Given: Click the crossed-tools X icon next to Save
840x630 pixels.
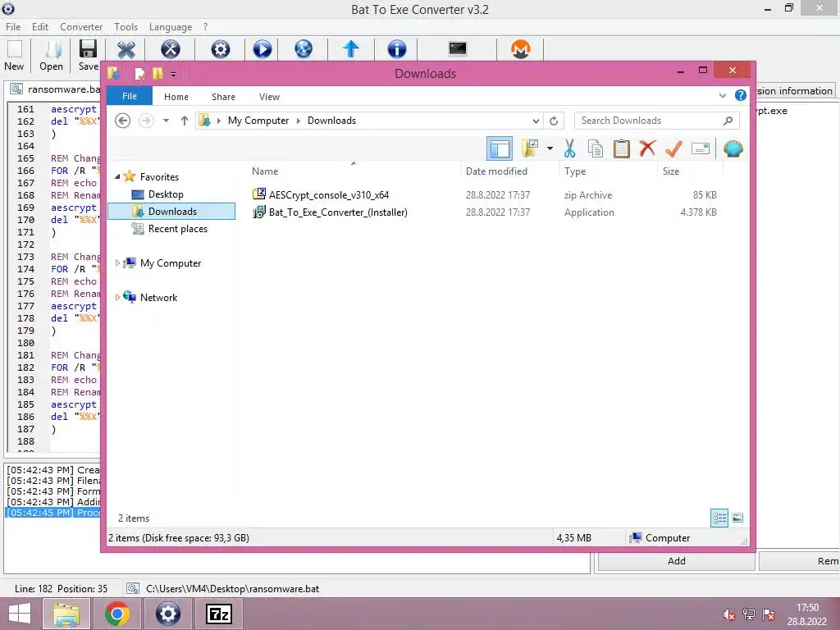Looking at the screenshot, I should tap(126, 49).
